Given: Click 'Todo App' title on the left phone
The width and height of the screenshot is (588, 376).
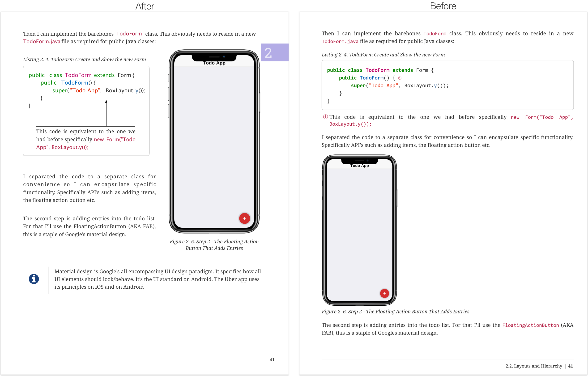Looking at the screenshot, I should [x=214, y=63].
